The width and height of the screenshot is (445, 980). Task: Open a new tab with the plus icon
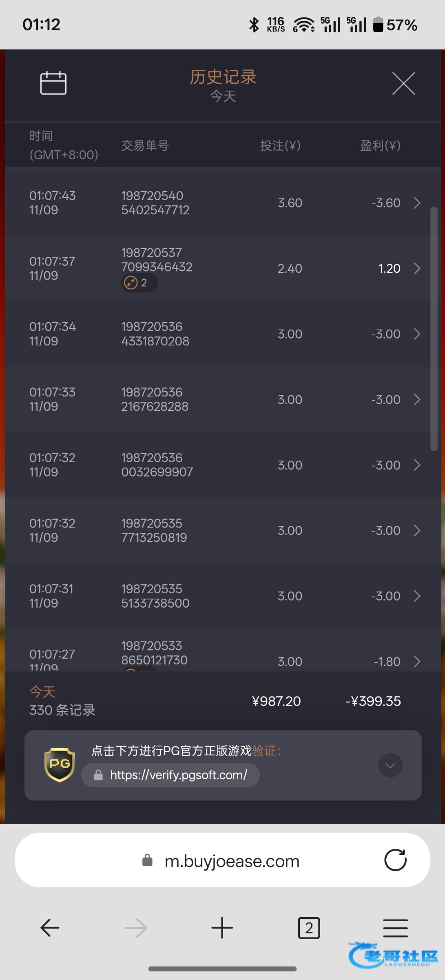pos(222,928)
